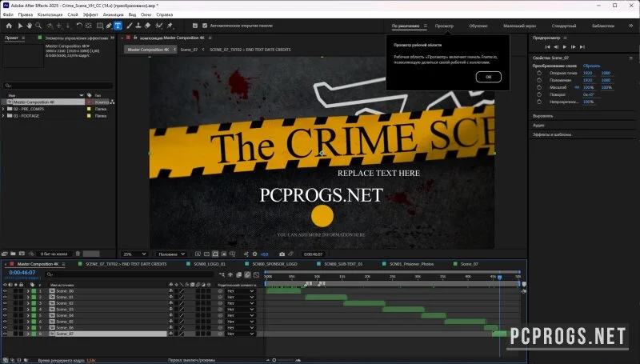The height and width of the screenshot is (364, 640).
Task: Select the Roto Brush tool
Action: (x=158, y=26)
